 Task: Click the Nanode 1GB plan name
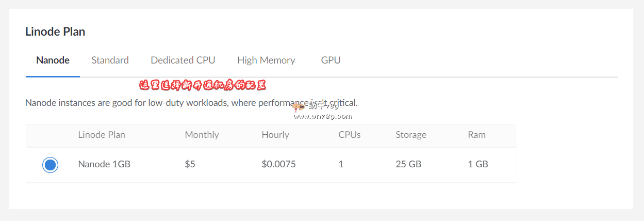104,165
